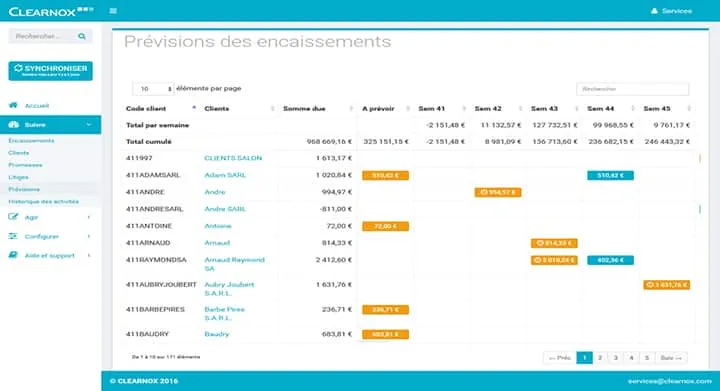The image size is (720, 391).
Task: Click the settings icon beside Configurer
Action: [13, 236]
